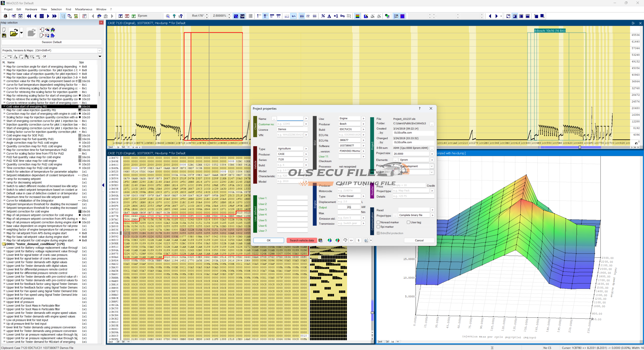Click the open folder icon in Map selection

click(14, 33)
